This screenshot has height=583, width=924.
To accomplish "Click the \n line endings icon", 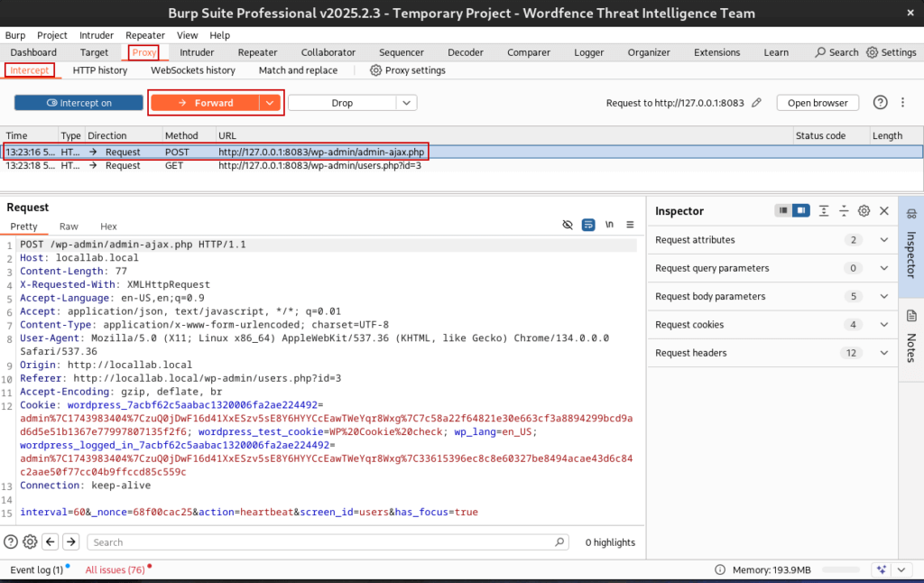I will tap(608, 227).
